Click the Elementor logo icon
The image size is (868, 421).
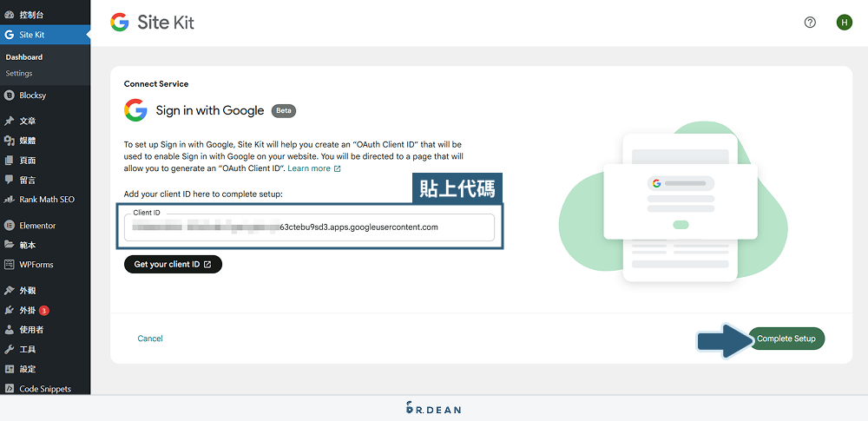9,226
